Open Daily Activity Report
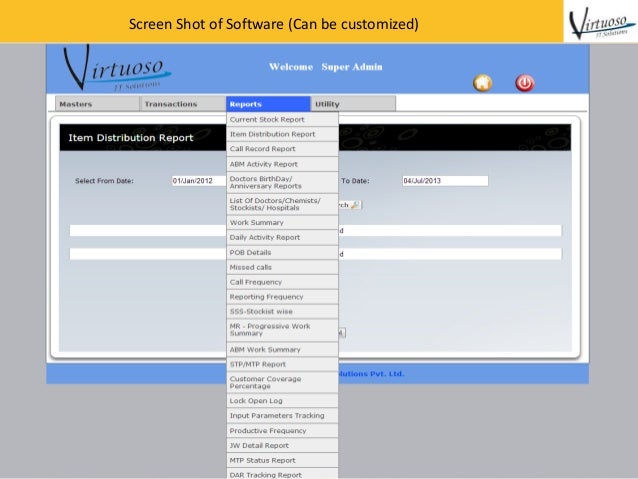Screen dimensions: 638x479 coord(282,237)
